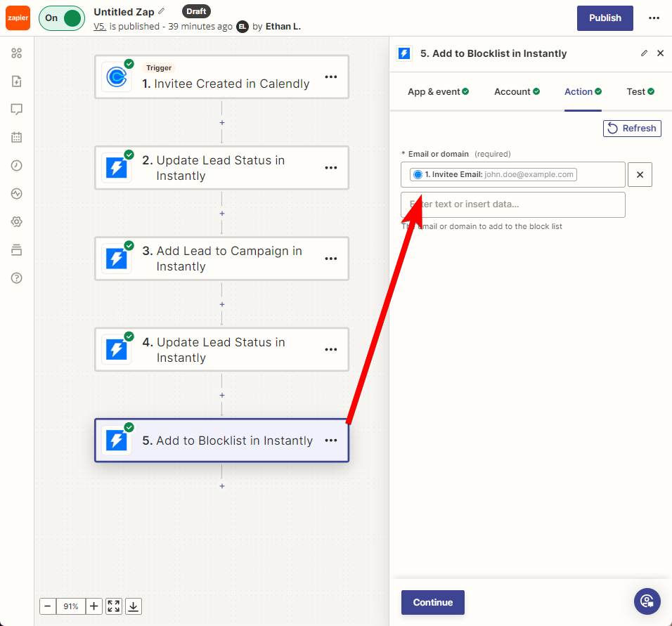Click the Refresh button
Screen dimensions: 672x626
tap(632, 129)
